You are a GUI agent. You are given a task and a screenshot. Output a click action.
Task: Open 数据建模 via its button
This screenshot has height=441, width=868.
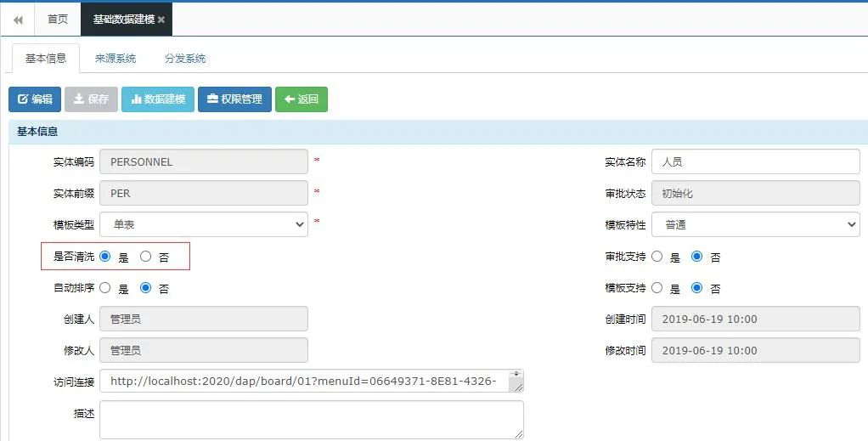(x=158, y=99)
